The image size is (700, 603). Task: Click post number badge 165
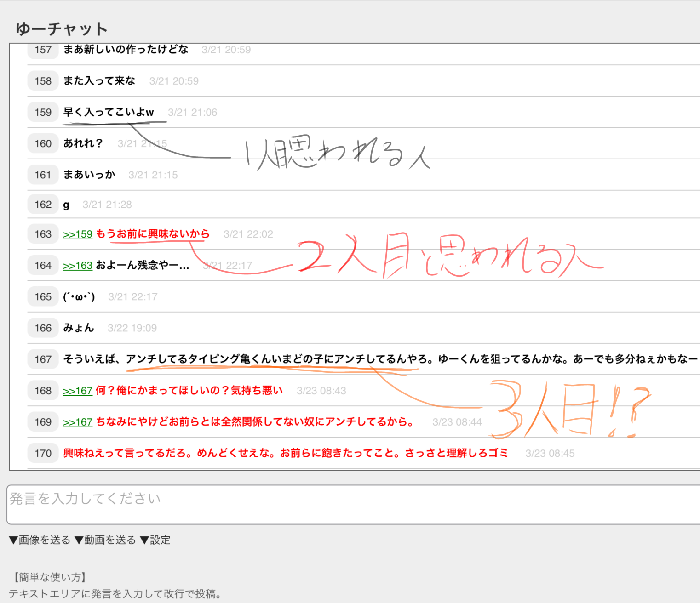point(43,297)
